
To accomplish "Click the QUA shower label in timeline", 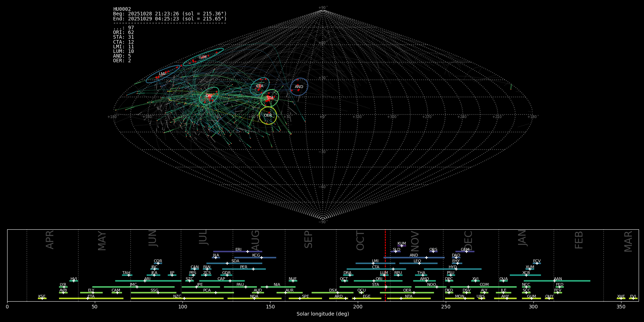I will click(x=504, y=279).
